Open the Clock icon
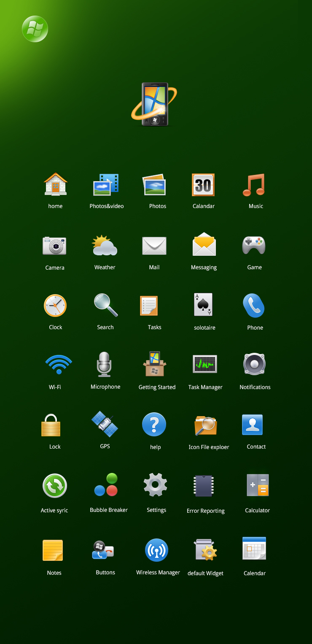 55,306
